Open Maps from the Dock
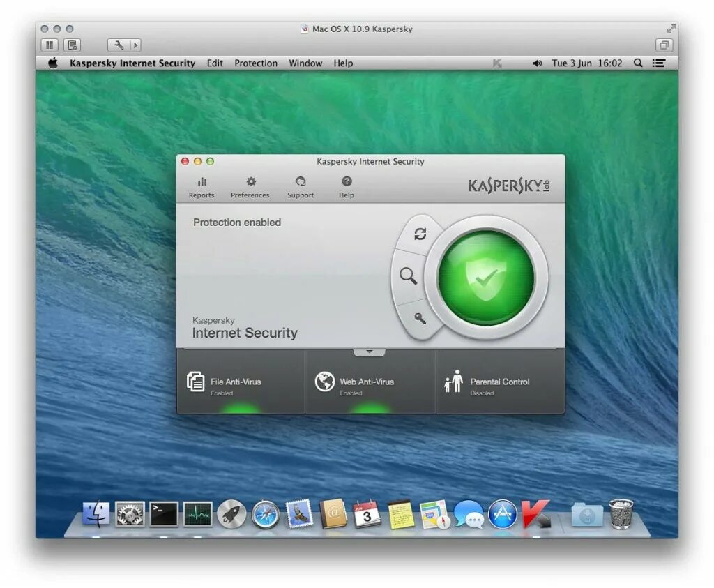This screenshot has width=714, height=588. tap(435, 515)
